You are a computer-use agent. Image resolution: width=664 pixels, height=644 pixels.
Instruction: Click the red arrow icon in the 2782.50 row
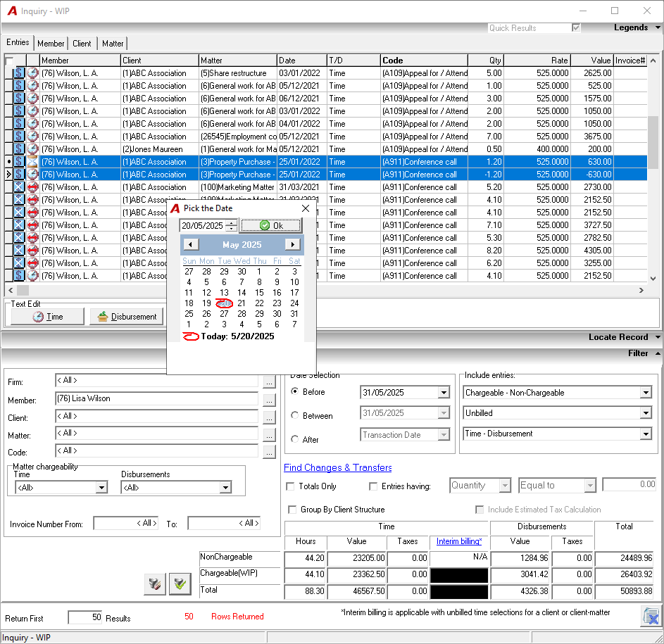(32, 238)
